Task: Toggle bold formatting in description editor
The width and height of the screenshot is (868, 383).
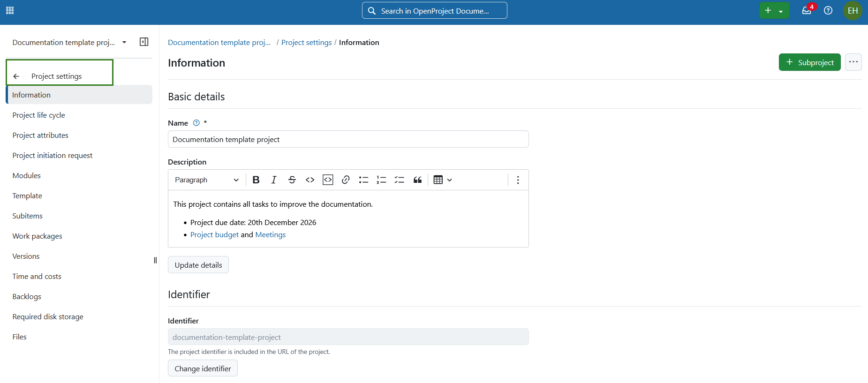Action: 256,180
